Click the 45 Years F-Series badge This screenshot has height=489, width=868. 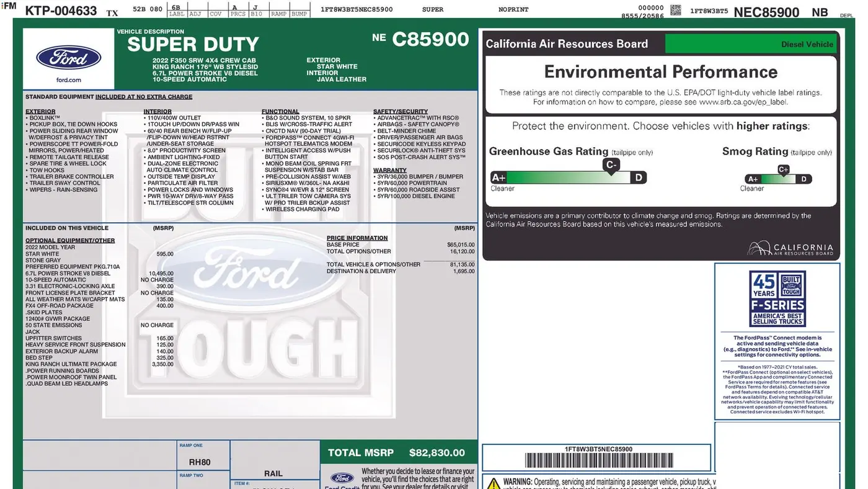[777, 298]
